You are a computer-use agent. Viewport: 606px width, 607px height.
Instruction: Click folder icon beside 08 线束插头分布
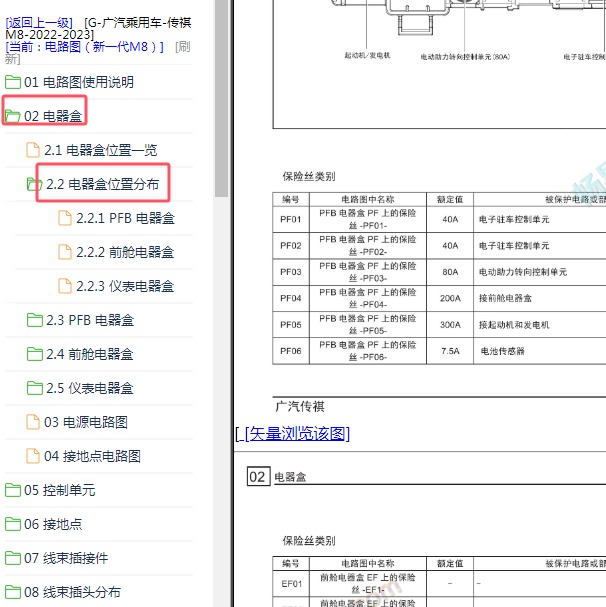click(13, 592)
